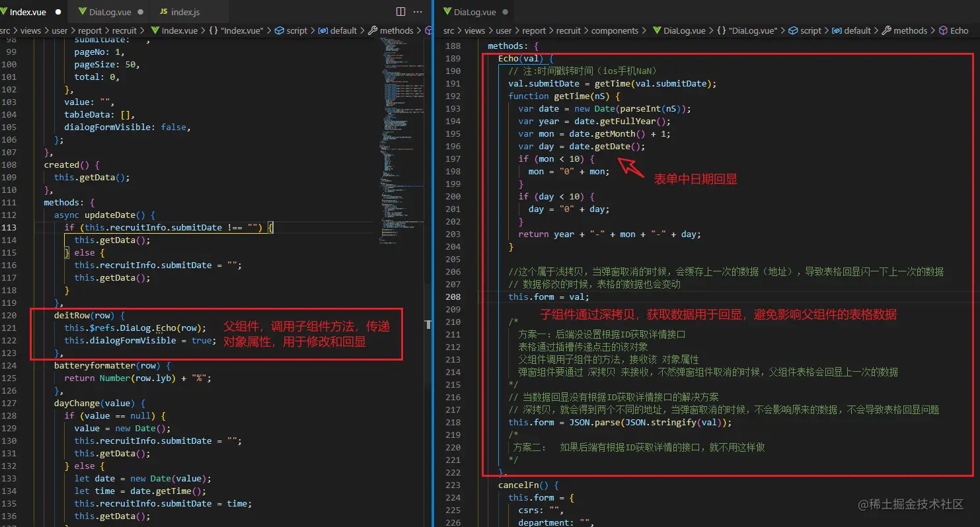
Task: Open the 'script' breadcrumb in the left editor
Action: tap(291, 30)
